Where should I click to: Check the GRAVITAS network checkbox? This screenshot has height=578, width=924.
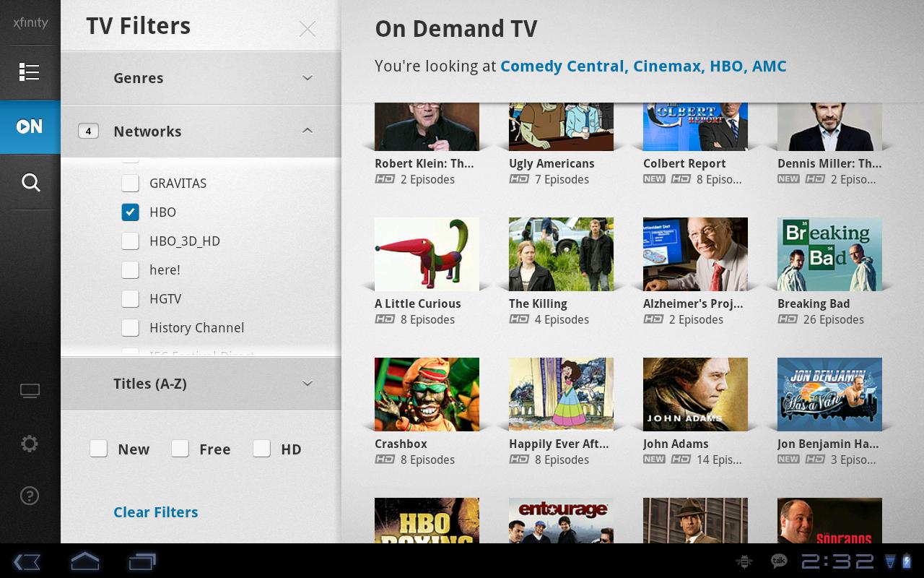pos(131,183)
